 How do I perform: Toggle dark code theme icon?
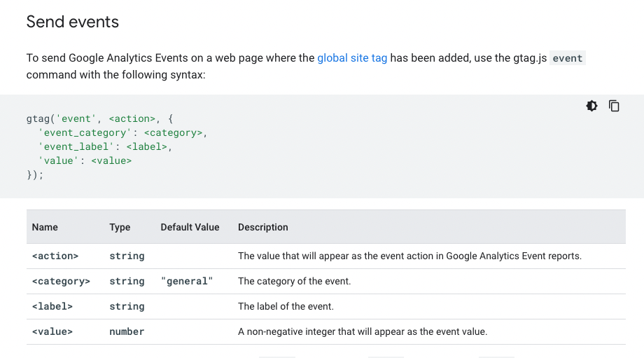pyautogui.click(x=592, y=106)
